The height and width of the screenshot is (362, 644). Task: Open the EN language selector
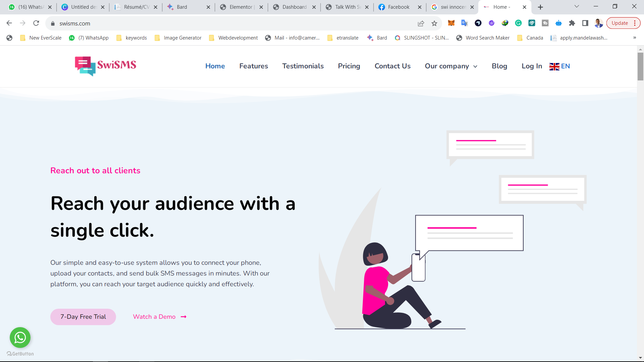coord(559,66)
